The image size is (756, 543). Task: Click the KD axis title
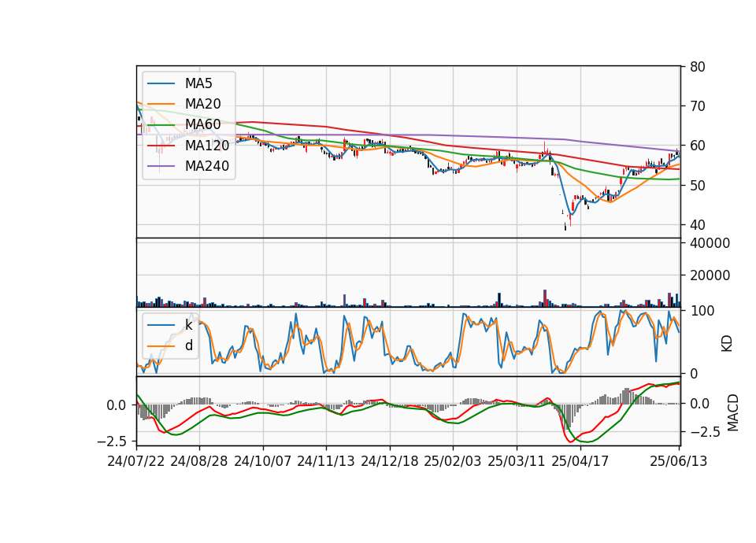point(726,344)
